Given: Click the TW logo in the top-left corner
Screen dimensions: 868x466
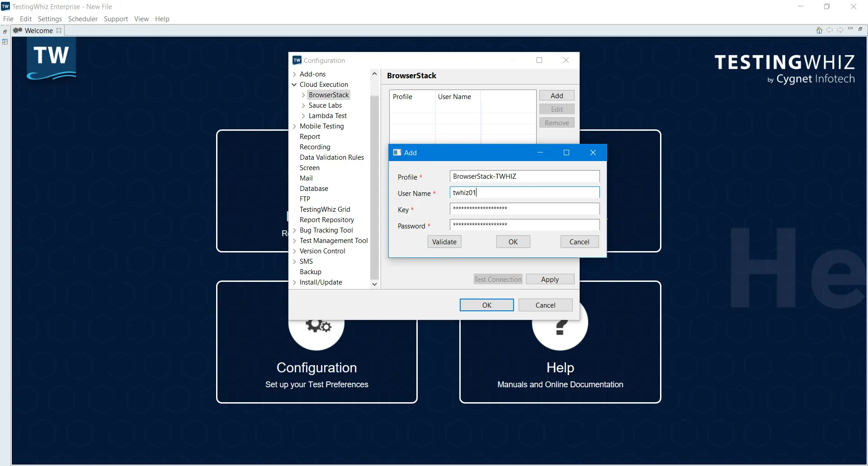Looking at the screenshot, I should point(51,59).
